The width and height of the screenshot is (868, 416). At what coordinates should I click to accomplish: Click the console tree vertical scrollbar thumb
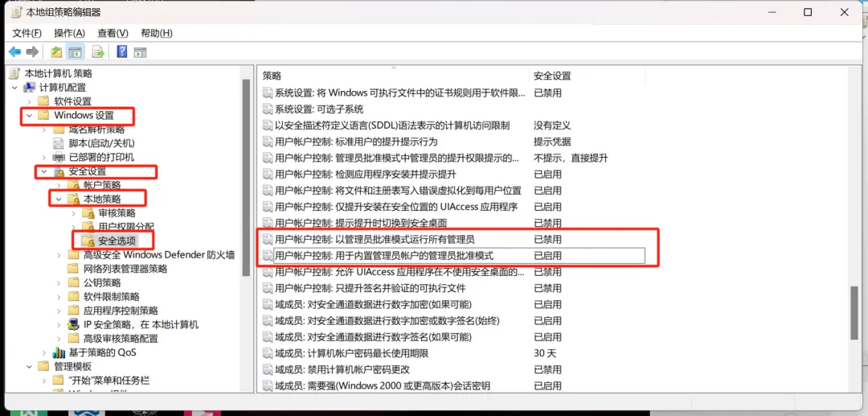[x=247, y=177]
